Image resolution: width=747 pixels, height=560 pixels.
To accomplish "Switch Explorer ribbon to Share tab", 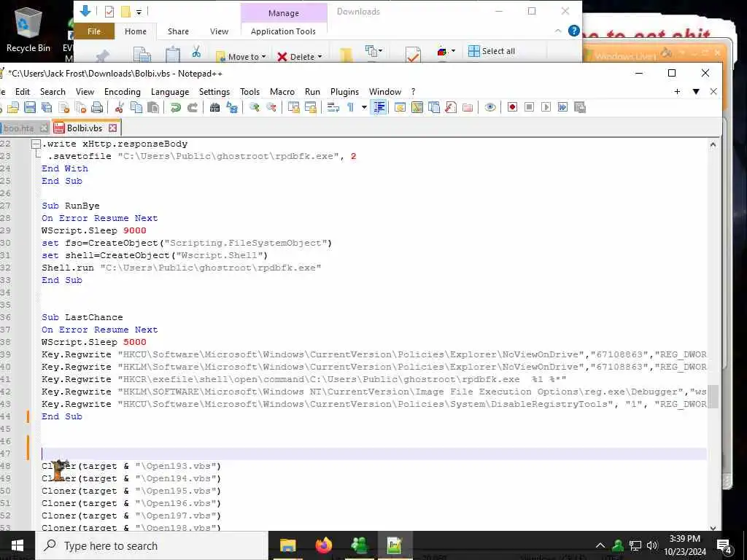I will pos(178,31).
